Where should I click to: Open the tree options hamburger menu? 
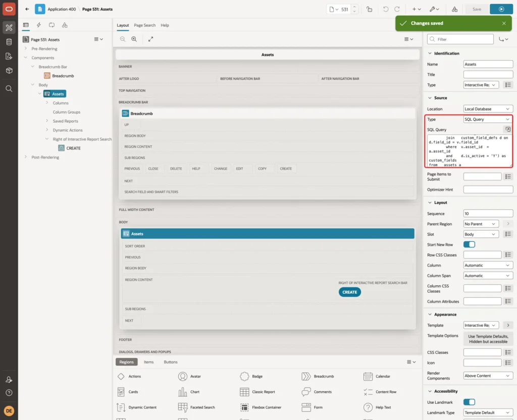click(x=98, y=39)
